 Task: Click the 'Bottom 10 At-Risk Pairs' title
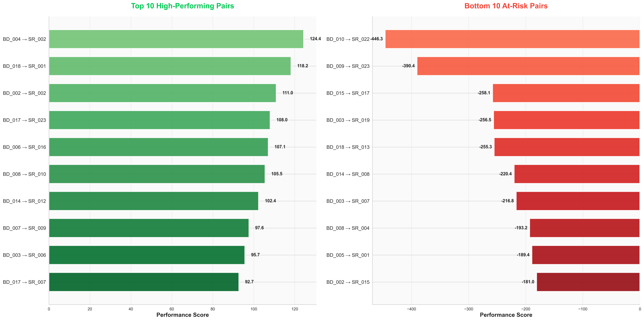pos(506,6)
